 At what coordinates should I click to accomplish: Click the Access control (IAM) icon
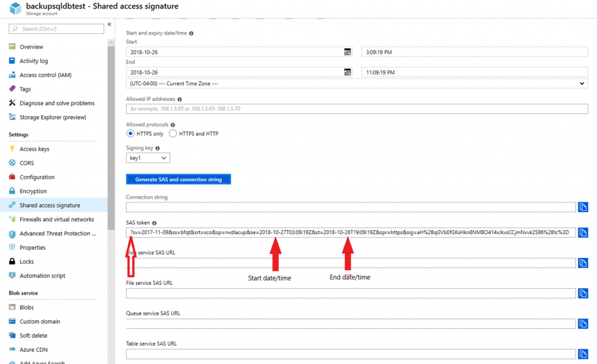click(12, 75)
